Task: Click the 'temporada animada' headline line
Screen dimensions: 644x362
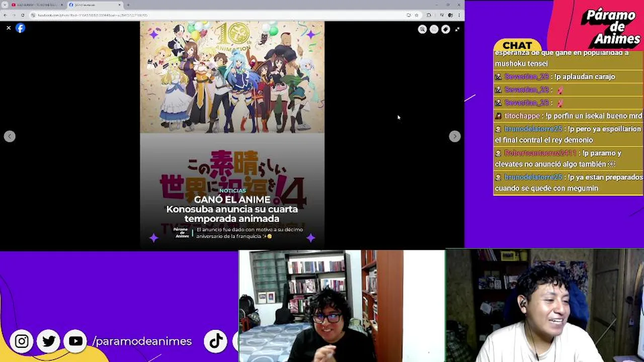Action: [x=232, y=219]
